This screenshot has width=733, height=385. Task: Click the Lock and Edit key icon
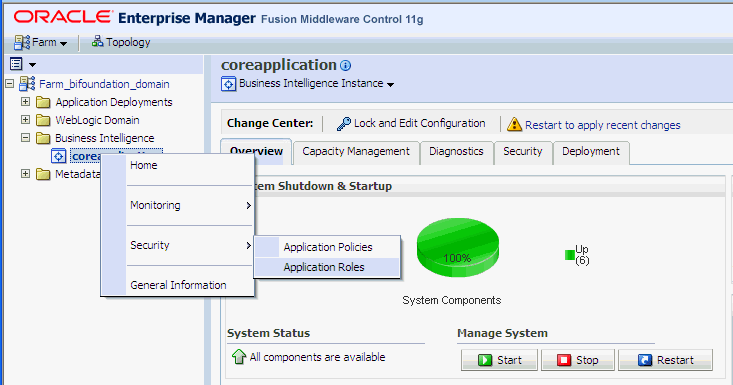pos(344,124)
